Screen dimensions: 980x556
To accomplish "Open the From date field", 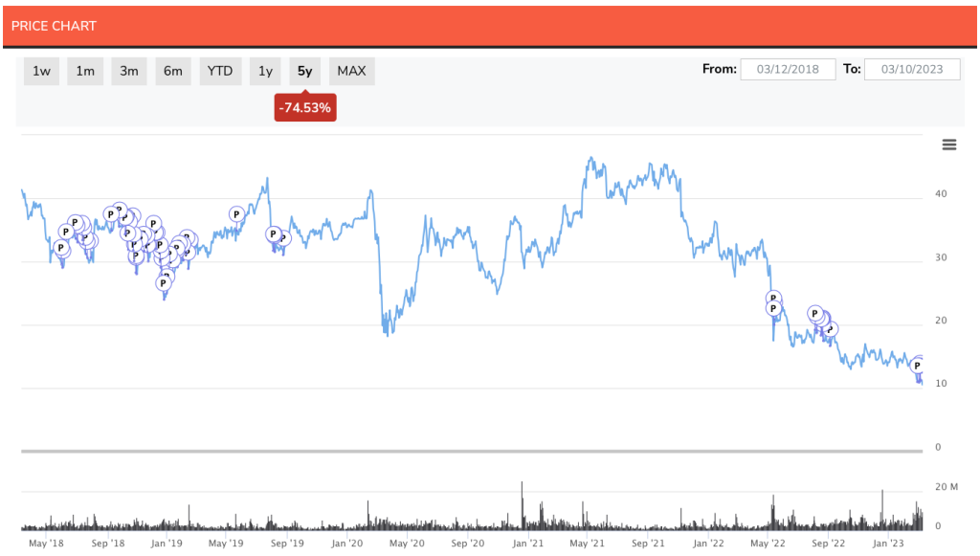I will 788,69.
